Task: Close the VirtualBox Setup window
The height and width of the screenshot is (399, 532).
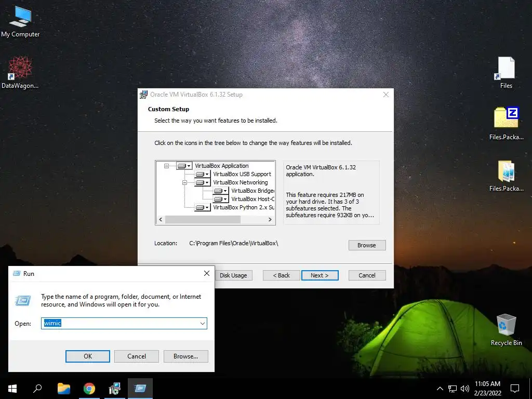Action: [x=386, y=95]
